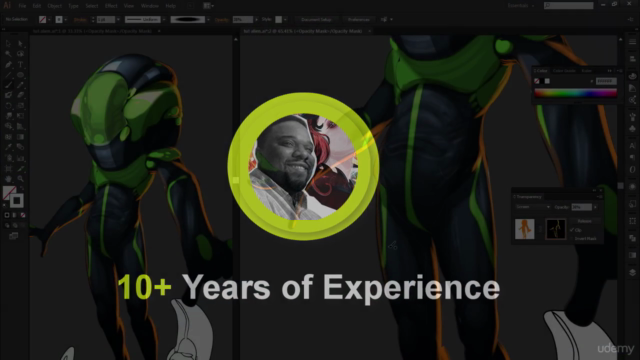Open the graphic Style dropdown
Viewport: 640px width, 360px height.
pyautogui.click(x=285, y=20)
